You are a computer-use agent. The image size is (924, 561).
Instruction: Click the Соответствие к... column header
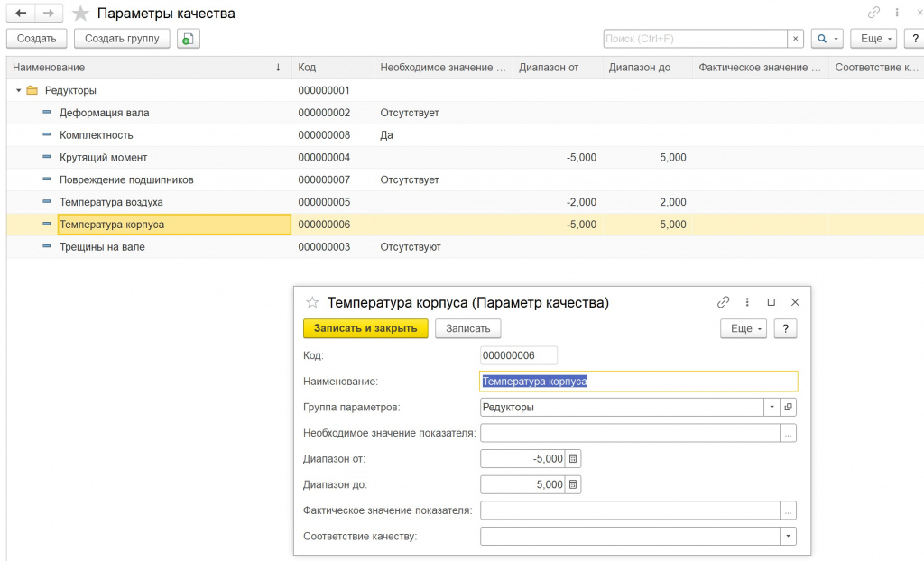click(x=876, y=68)
